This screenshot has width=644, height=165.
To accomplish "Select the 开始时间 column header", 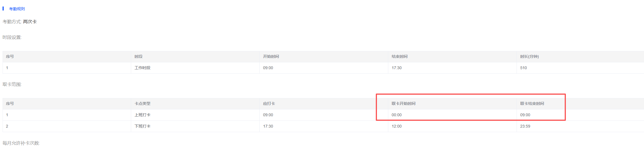I will point(271,57).
